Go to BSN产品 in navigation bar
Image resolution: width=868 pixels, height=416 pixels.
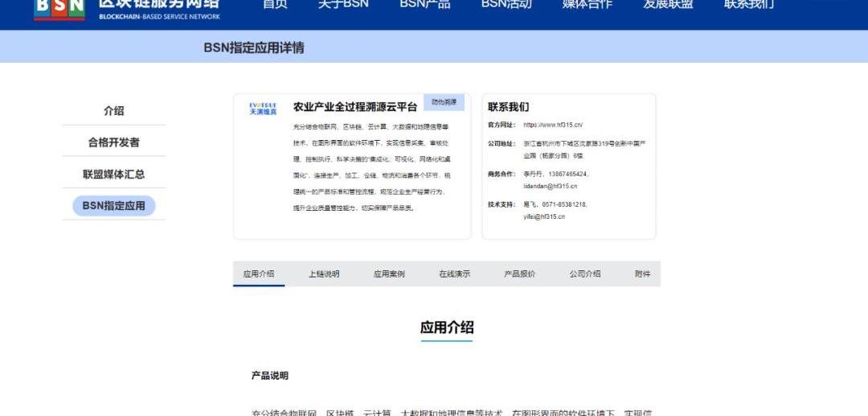pos(425,5)
